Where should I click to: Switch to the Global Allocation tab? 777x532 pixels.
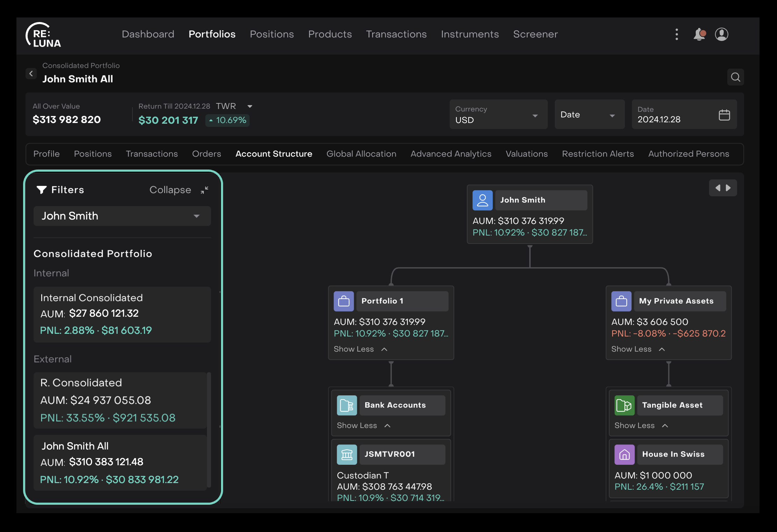(x=361, y=154)
